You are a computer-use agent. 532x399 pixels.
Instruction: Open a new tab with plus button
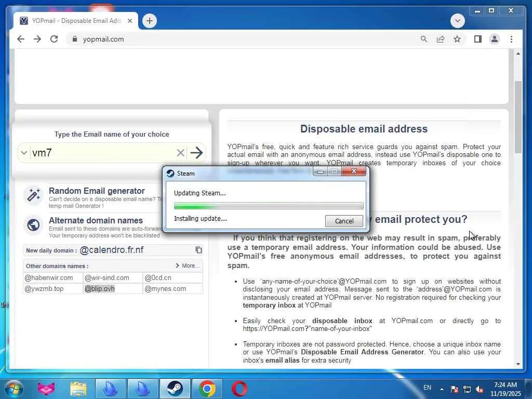(x=149, y=21)
